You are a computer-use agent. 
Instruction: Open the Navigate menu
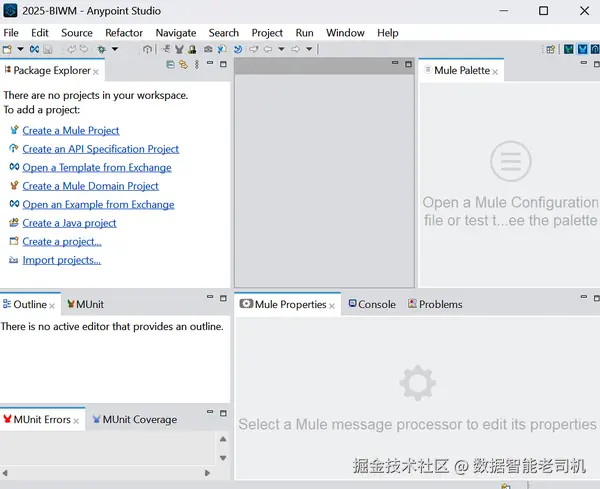(x=176, y=33)
